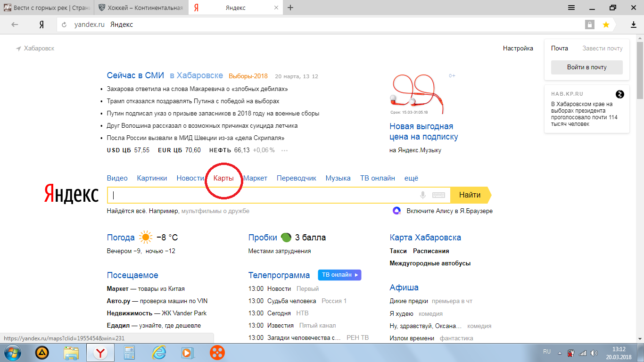Viewport: 644px width, 362px height.
Task: Click the 'Войти в почту' button
Action: coord(587,67)
